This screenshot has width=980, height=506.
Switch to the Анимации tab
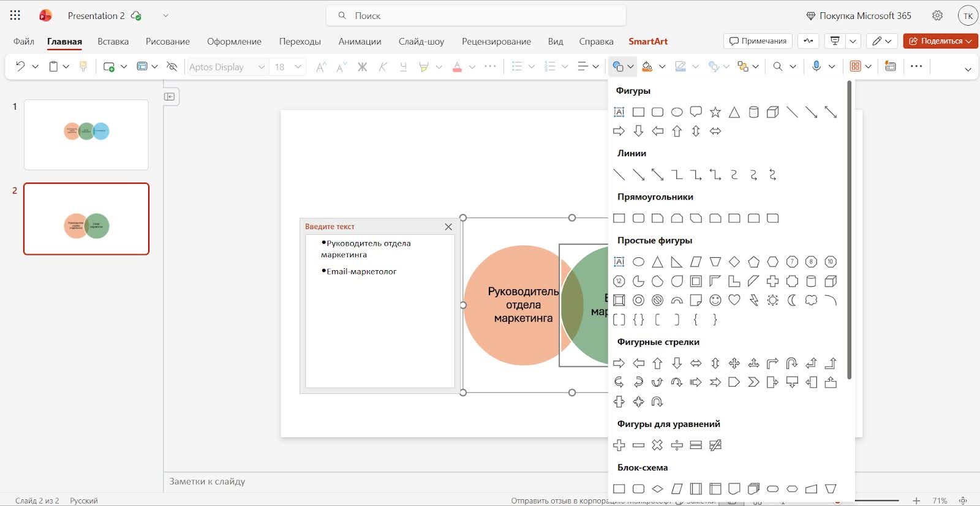[360, 42]
